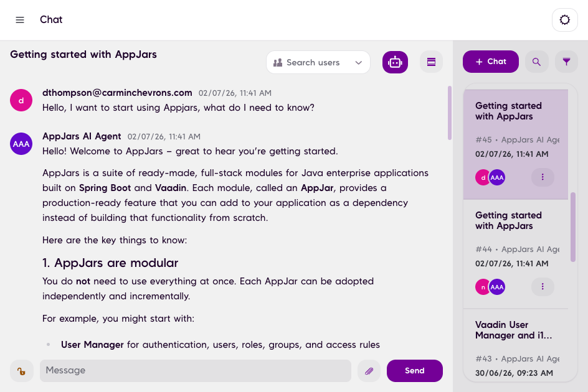Select chat #45 Getting started with AppJars
The image size is (588, 392).
pyautogui.click(x=516, y=144)
